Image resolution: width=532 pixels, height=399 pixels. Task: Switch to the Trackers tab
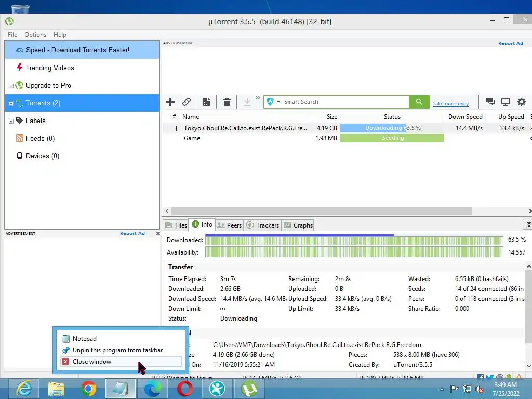pos(262,225)
